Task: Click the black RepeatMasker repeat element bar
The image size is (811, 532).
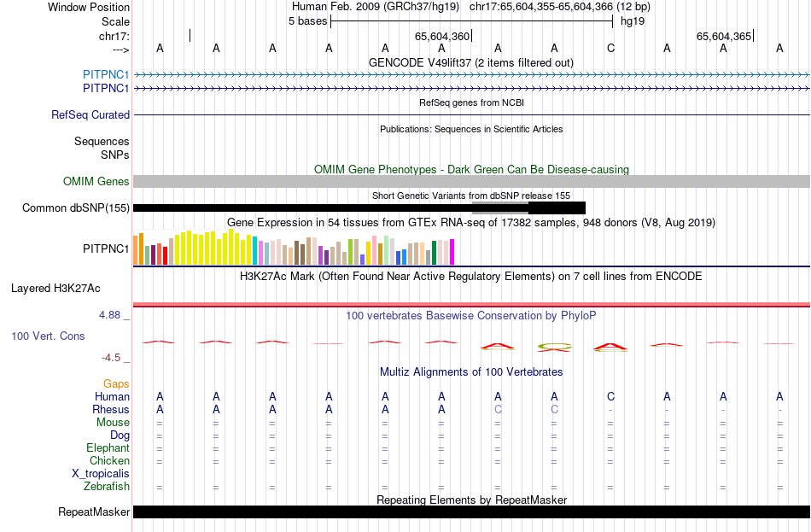Action: point(472,512)
